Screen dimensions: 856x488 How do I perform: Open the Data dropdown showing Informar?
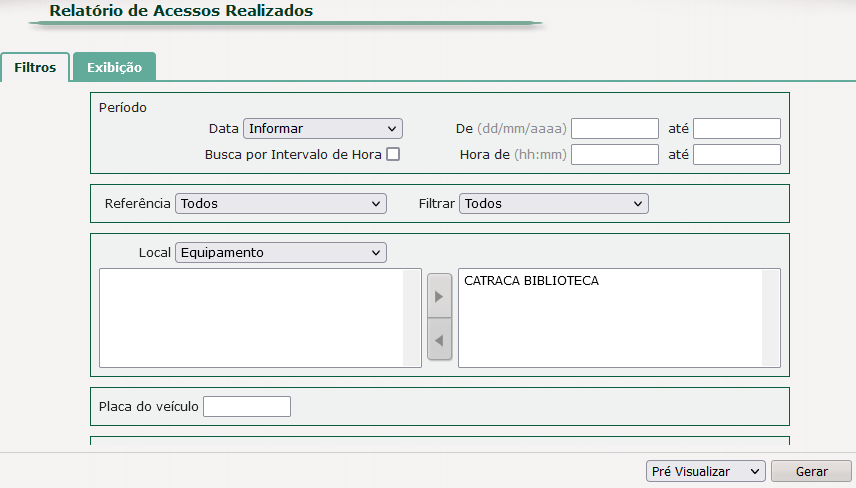323,129
